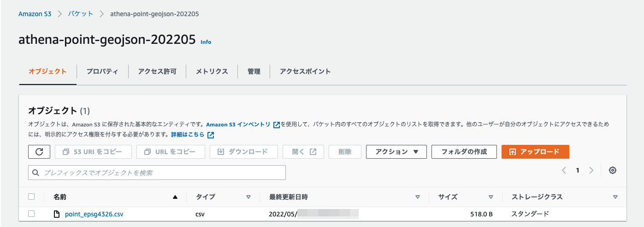The width and height of the screenshot is (644, 227).
Task: Click the prefix search input field
Action: point(157,173)
